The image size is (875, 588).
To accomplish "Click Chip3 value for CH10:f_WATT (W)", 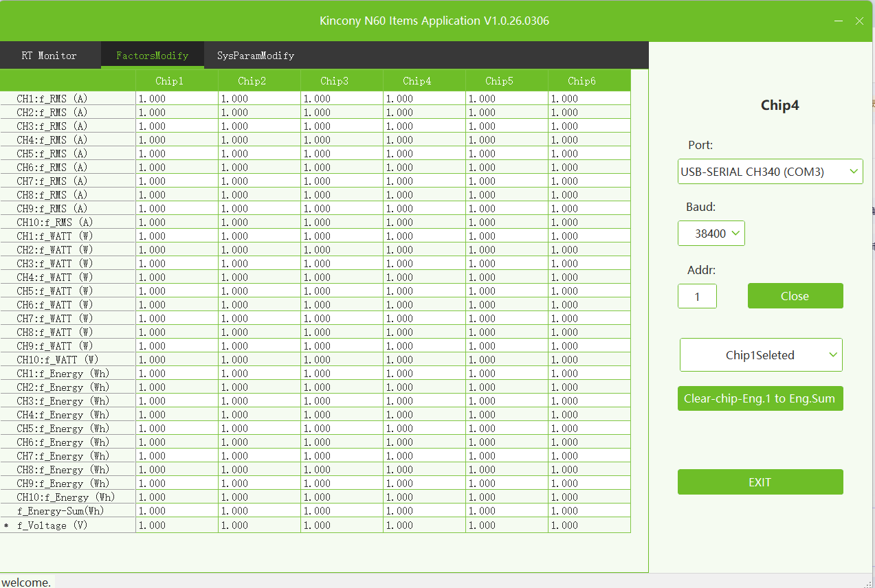I will pyautogui.click(x=342, y=360).
